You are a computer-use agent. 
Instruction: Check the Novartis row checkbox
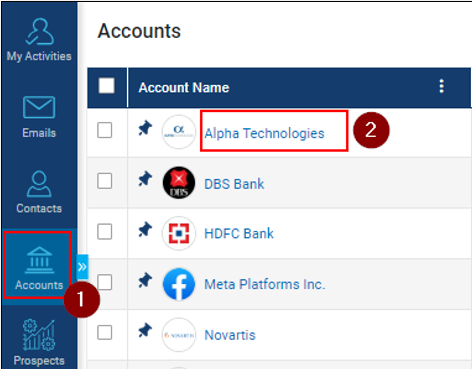coord(105,332)
